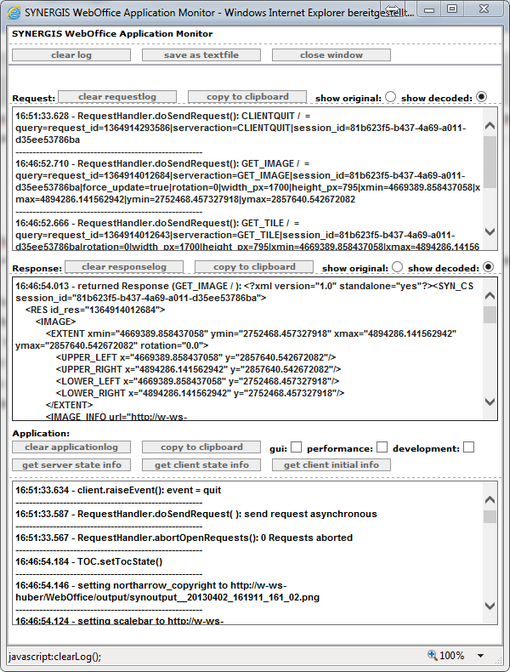Clear the response log
The height and width of the screenshot is (672, 510).
pos(124,267)
